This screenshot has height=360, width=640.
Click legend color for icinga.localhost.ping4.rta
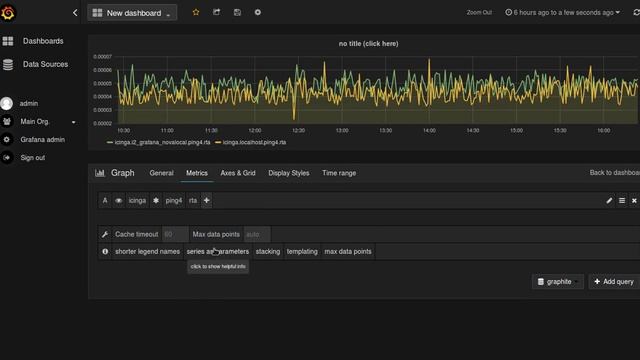(x=218, y=142)
